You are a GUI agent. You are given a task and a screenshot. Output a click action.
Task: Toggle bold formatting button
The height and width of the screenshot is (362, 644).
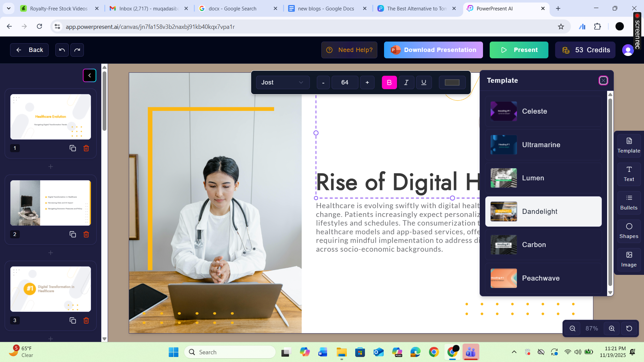[389, 82]
